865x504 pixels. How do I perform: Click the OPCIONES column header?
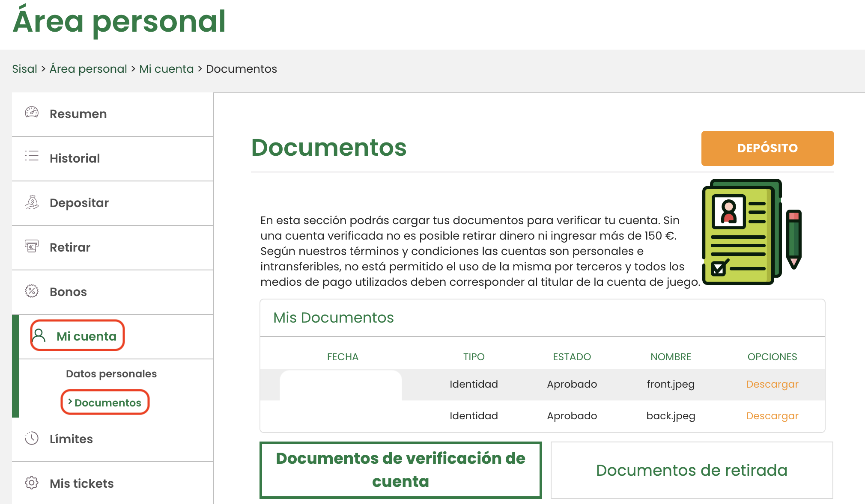click(x=772, y=357)
